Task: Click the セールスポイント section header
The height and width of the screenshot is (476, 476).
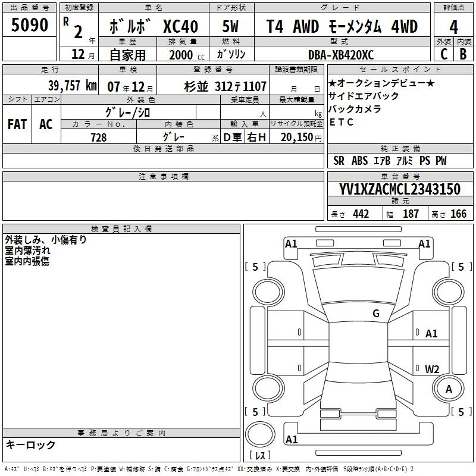Action: point(400,69)
